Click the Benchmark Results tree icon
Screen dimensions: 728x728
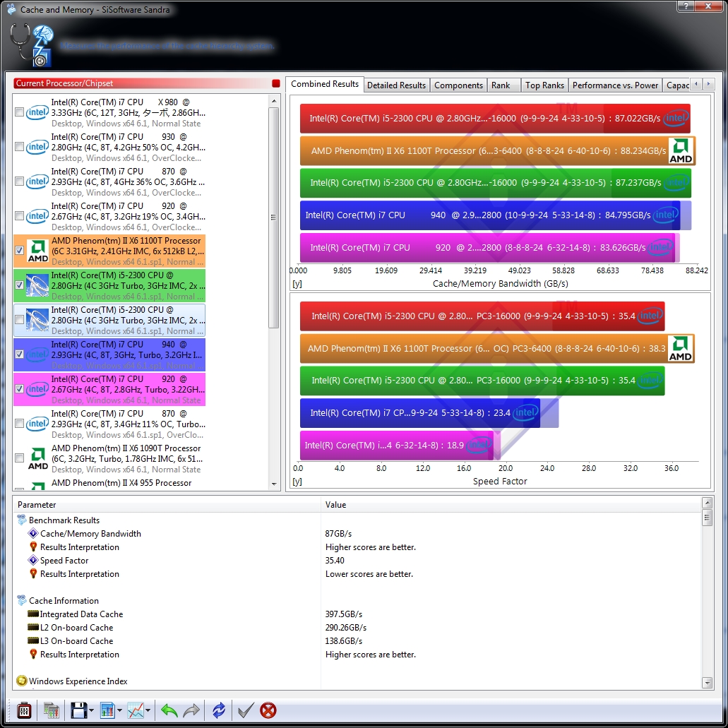(x=22, y=520)
